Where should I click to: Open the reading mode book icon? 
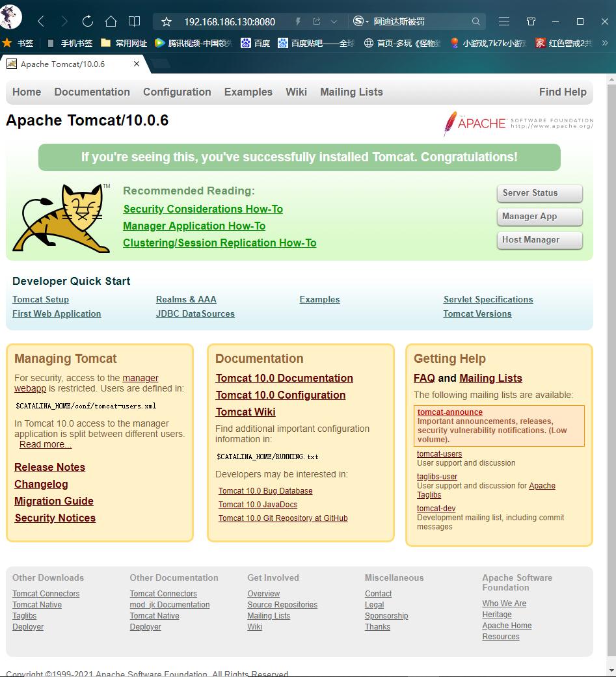[x=135, y=21]
